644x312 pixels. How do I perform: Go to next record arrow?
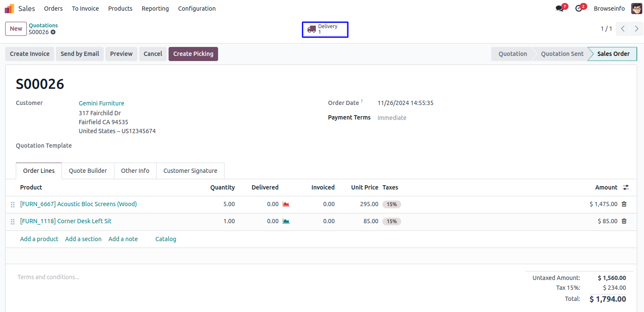point(636,29)
